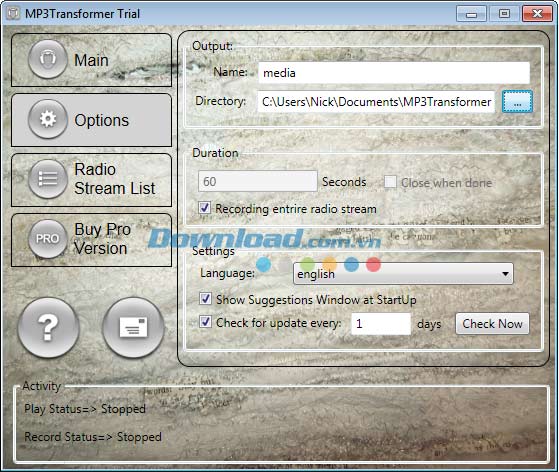The image size is (559, 472).
Task: Open help with the question mark button
Action: [48, 328]
